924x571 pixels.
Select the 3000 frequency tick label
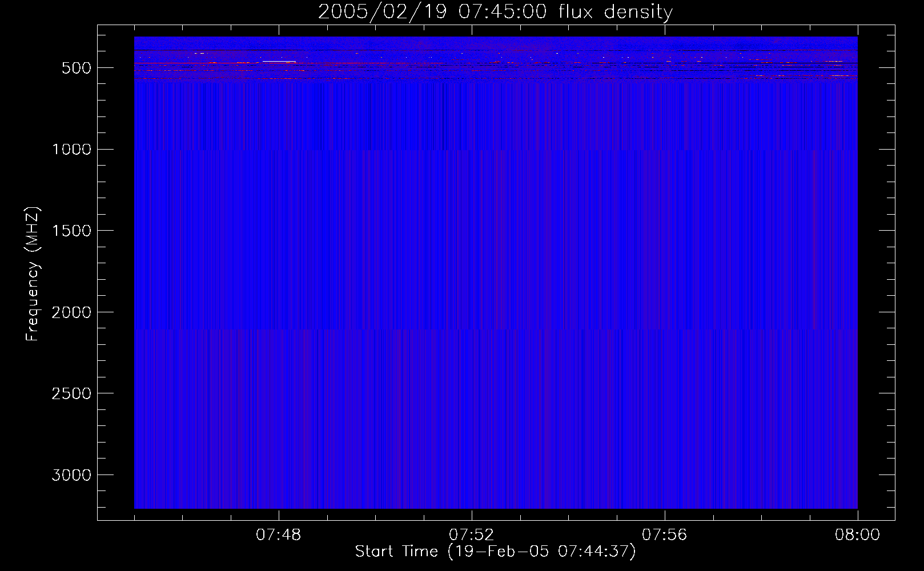(x=71, y=475)
